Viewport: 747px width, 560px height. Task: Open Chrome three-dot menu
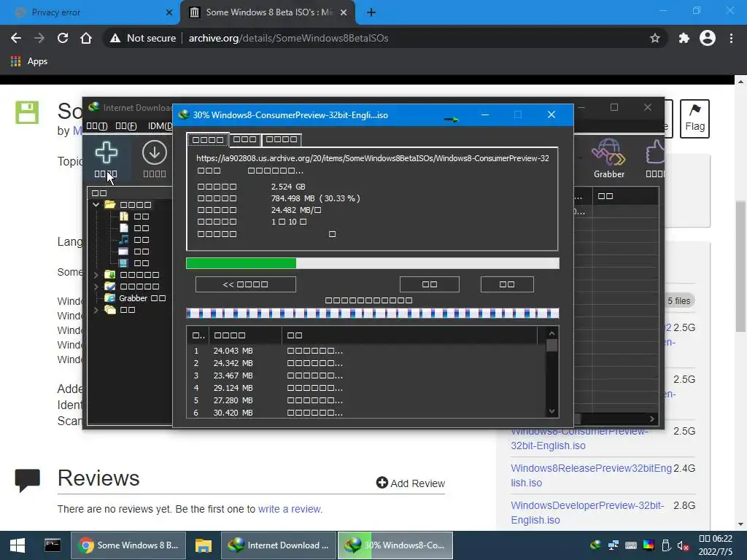pos(731,38)
